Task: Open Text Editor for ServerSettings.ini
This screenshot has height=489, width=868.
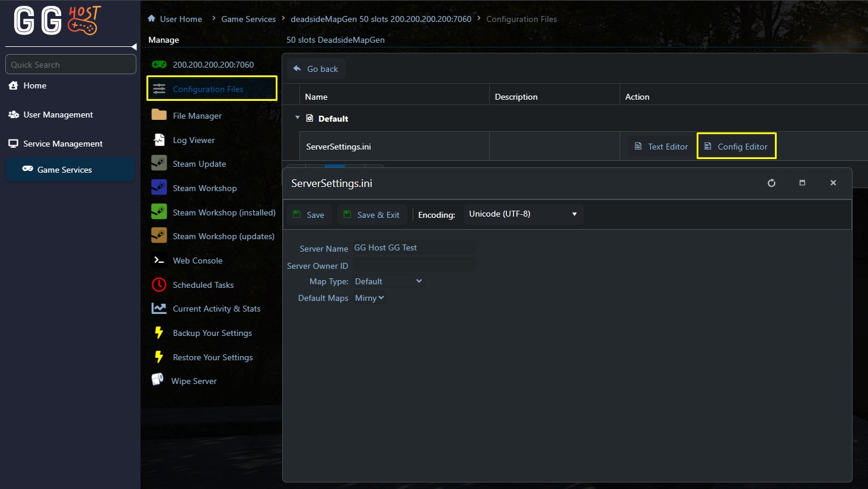Action: (x=661, y=147)
